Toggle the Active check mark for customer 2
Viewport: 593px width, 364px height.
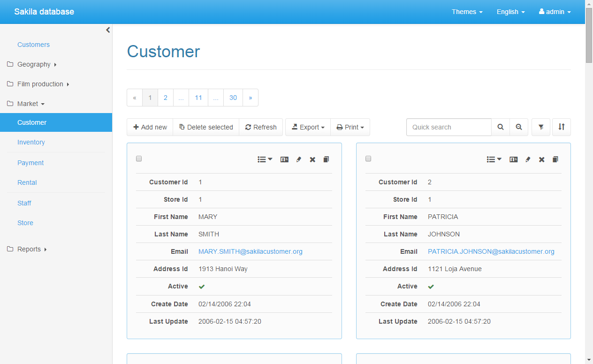(431, 286)
